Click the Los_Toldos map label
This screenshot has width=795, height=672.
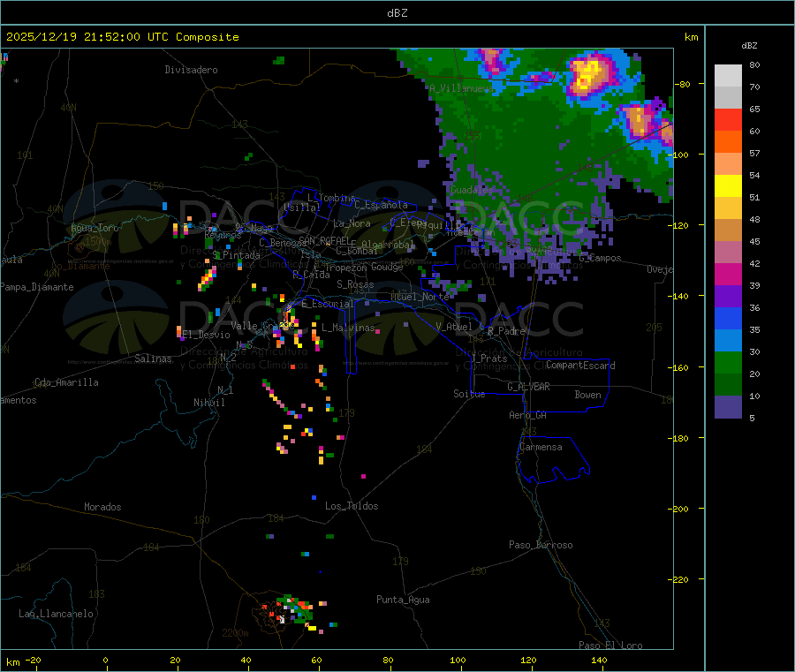pos(352,506)
